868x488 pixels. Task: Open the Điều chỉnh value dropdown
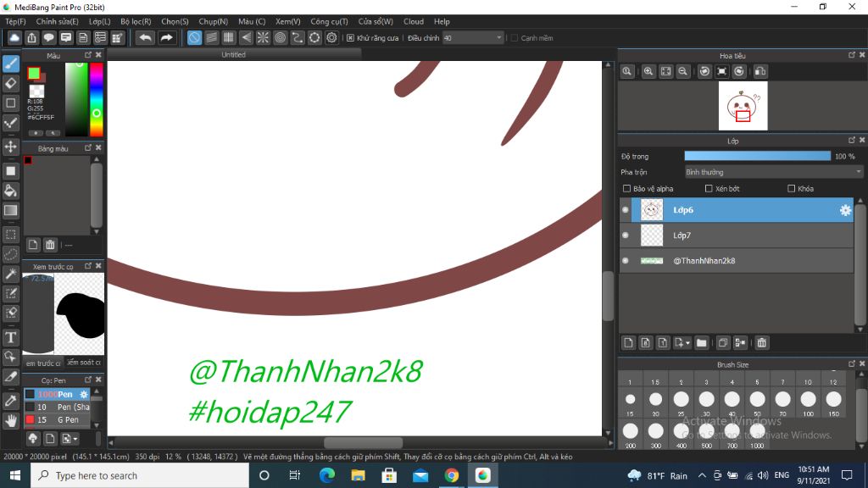pos(473,38)
